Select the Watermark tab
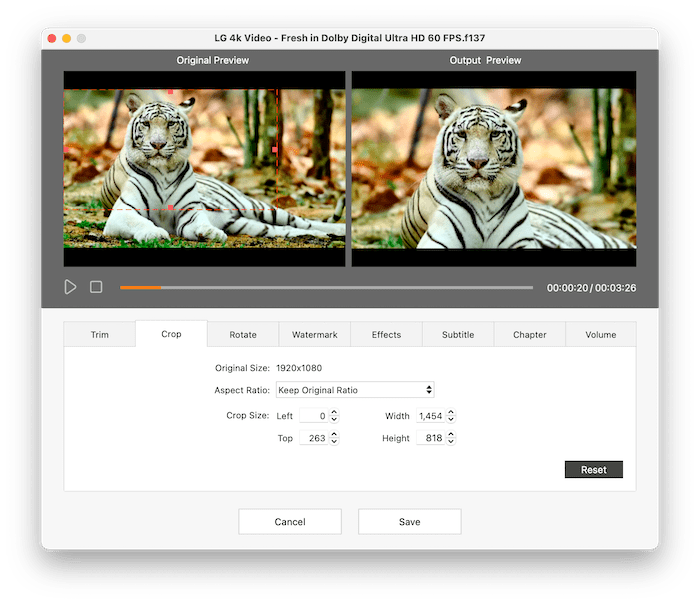Screen dimensions: 700x604 pos(314,335)
